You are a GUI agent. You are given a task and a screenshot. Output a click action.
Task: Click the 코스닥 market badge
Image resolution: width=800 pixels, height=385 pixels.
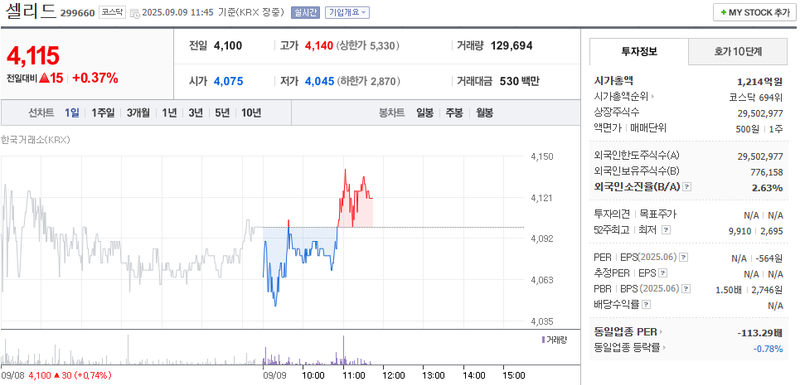[x=112, y=13]
